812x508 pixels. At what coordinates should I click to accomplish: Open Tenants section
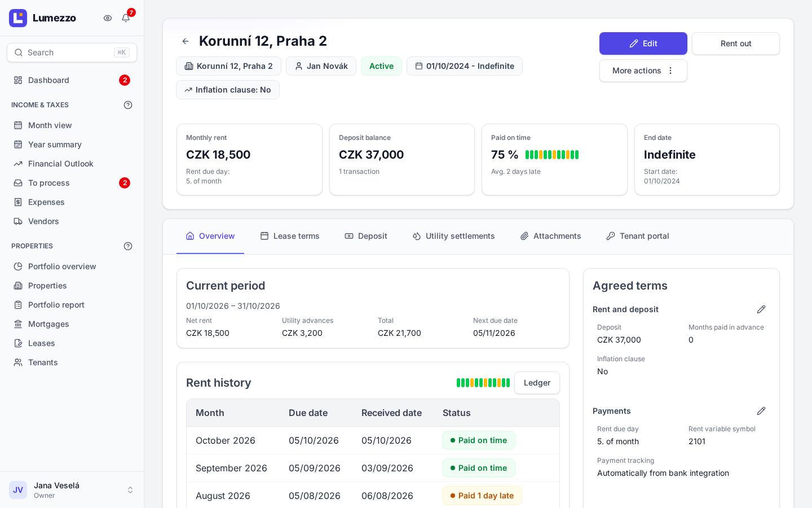[72, 362]
